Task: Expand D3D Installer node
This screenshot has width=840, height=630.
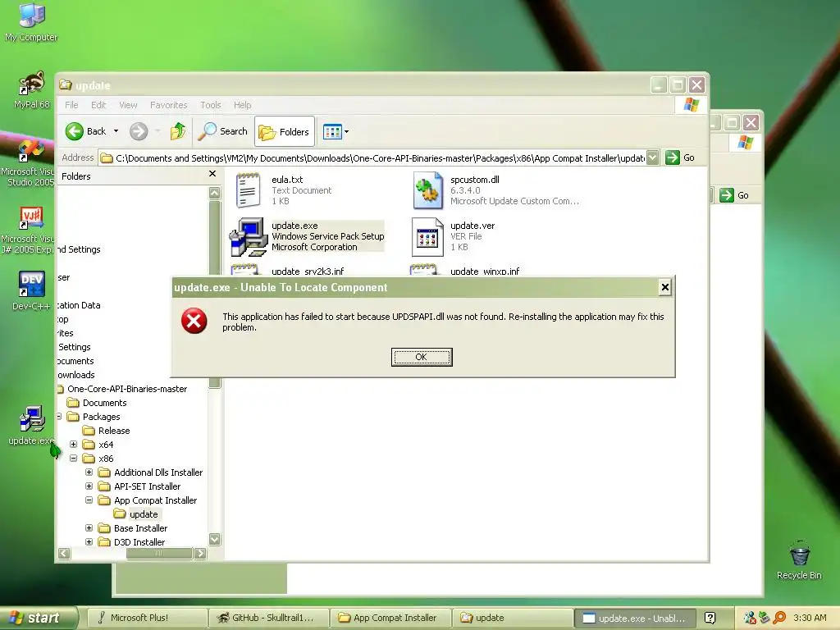Action: 89,542
